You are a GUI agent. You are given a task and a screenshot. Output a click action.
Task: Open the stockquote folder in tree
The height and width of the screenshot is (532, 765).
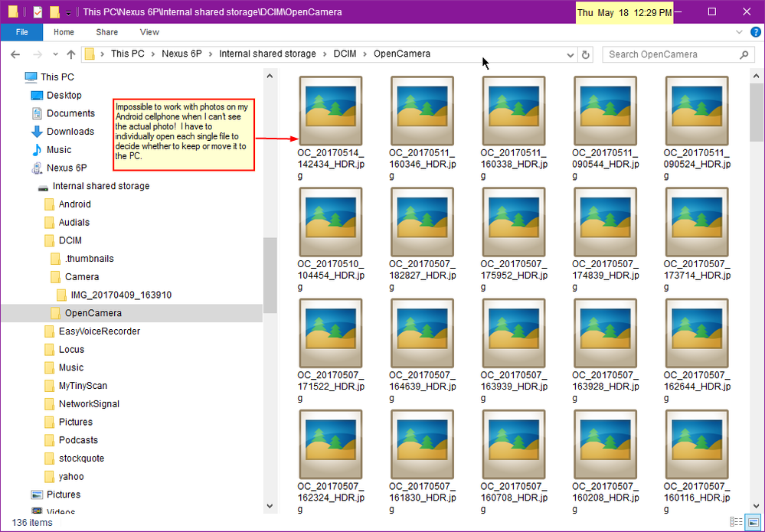click(x=81, y=459)
